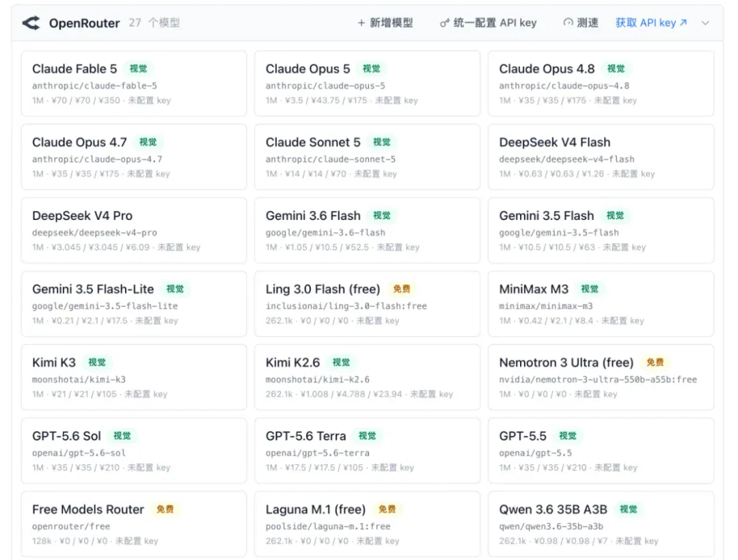
Task: Click the 27 个模型 count label
Action: (154, 23)
